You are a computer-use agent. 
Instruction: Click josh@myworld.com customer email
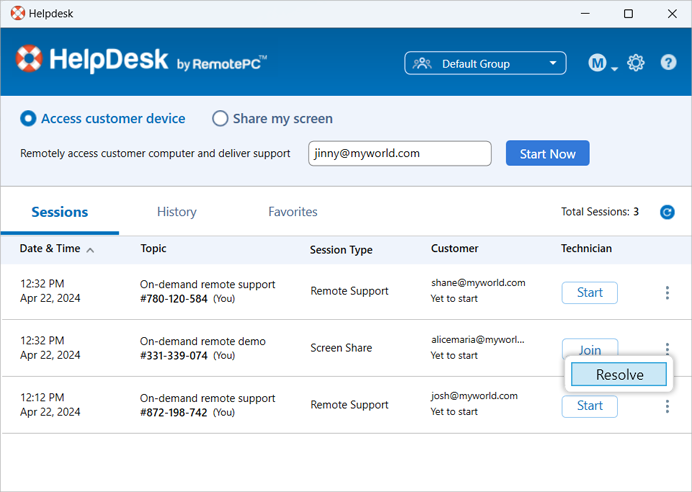pos(474,396)
